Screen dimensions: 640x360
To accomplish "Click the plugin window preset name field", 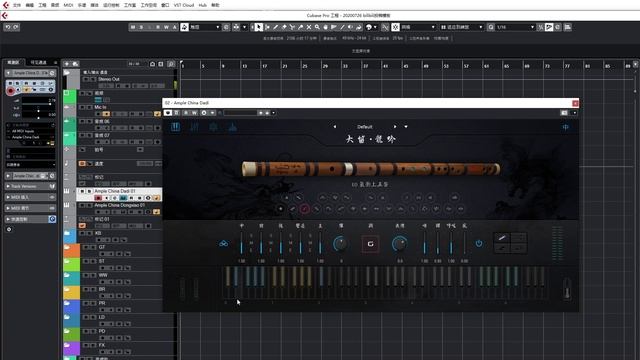I will pyautogui.click(x=240, y=113).
